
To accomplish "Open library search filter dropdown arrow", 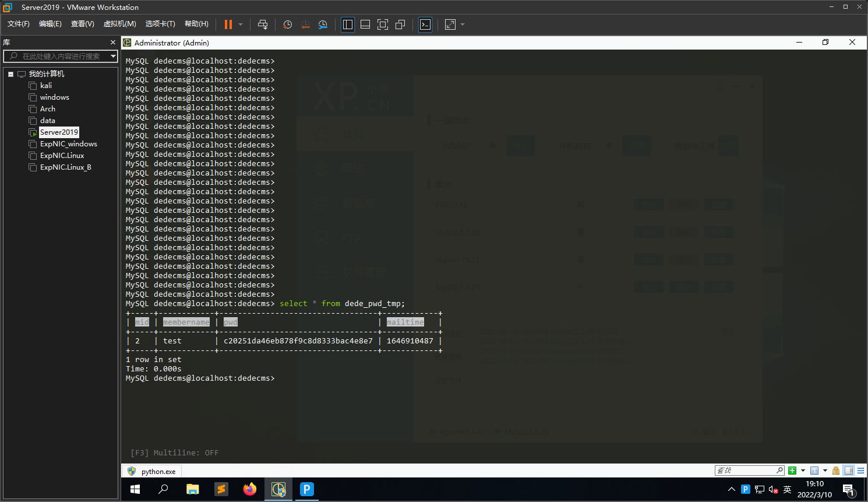I will pyautogui.click(x=113, y=56).
